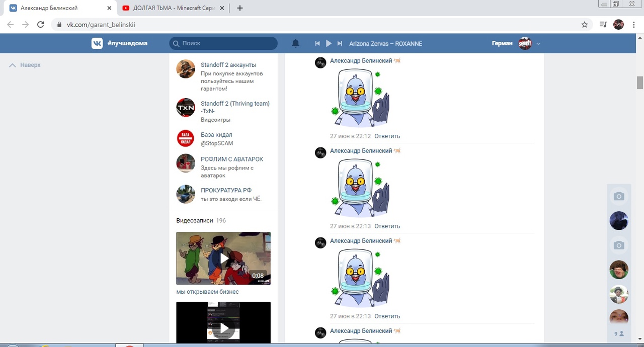
Task: Click the ПРОКУРАТУРА РФ group avatar
Action: click(186, 194)
